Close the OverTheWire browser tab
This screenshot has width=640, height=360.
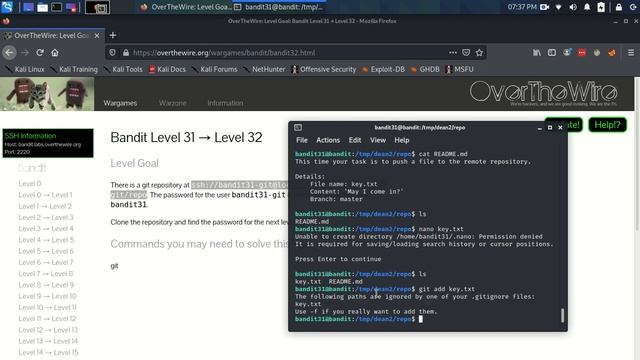point(97,36)
